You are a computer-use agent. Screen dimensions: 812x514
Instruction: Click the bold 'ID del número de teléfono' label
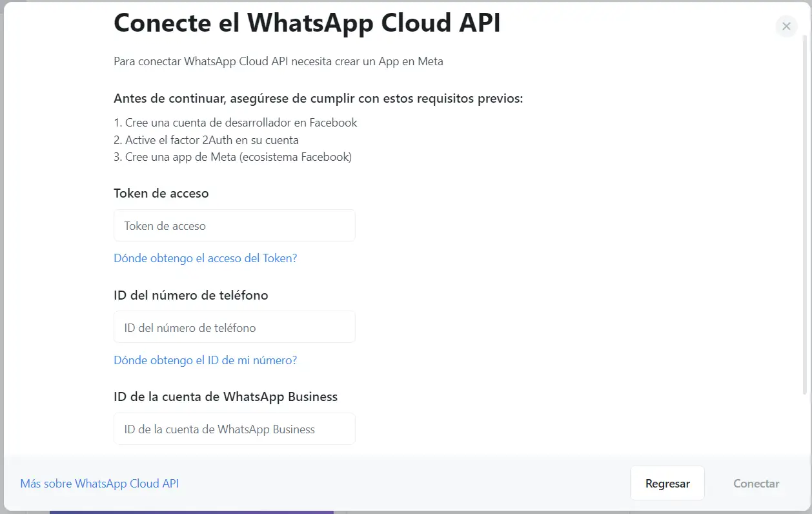pos(190,295)
